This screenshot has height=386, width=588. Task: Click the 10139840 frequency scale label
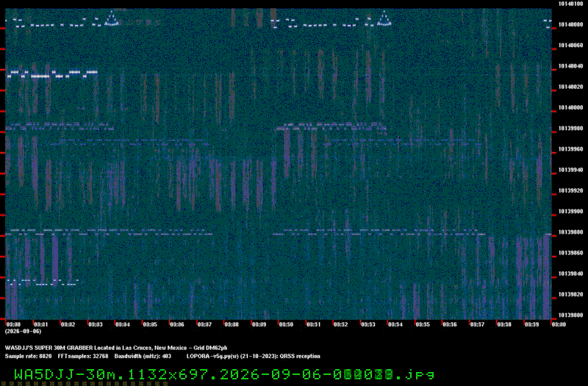point(571,274)
